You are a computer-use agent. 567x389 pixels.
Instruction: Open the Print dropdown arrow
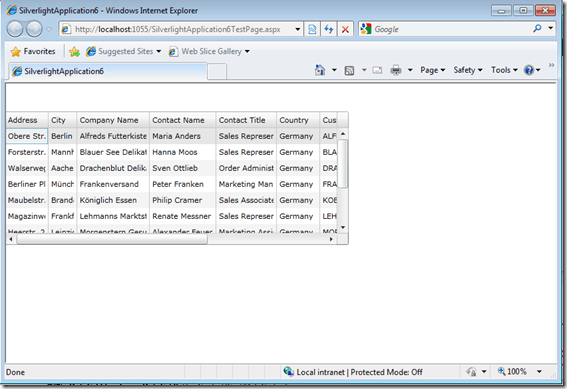pyautogui.click(x=410, y=70)
